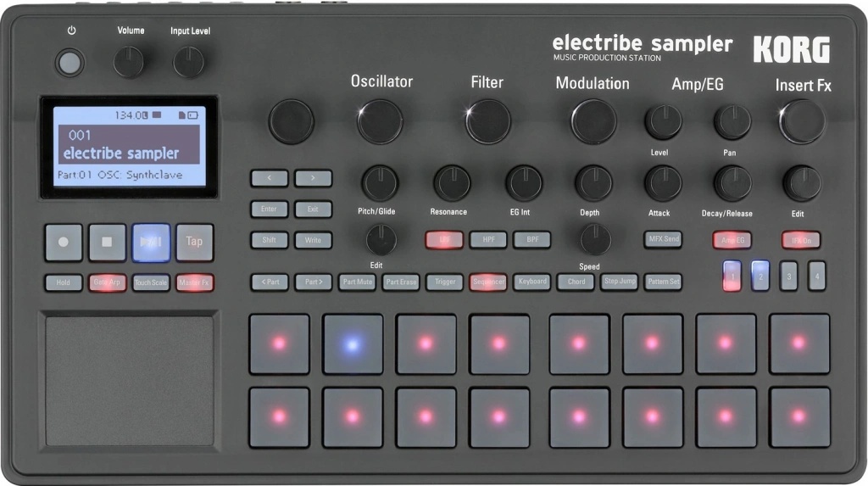Screen dimensions: 868x486
Task: Switch pads to Trigger mode
Action: click(444, 282)
